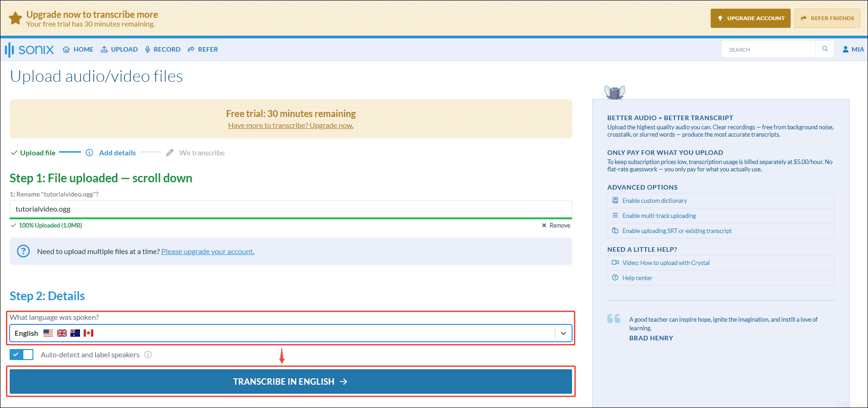This screenshot has width=868, height=408.
Task: Open the REFER menu item
Action: point(203,49)
